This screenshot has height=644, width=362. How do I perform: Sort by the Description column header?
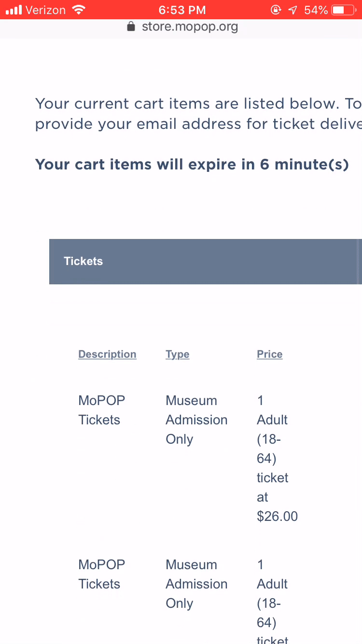click(107, 354)
